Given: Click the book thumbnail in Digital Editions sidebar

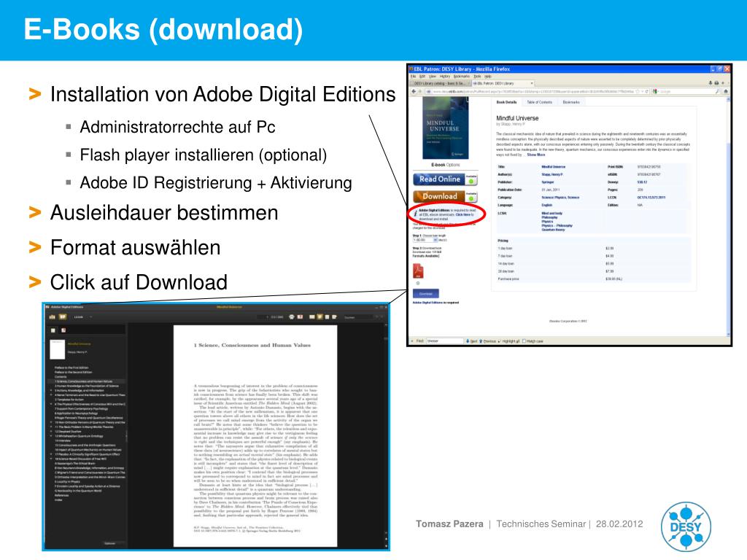Looking at the screenshot, I should coord(57,349).
